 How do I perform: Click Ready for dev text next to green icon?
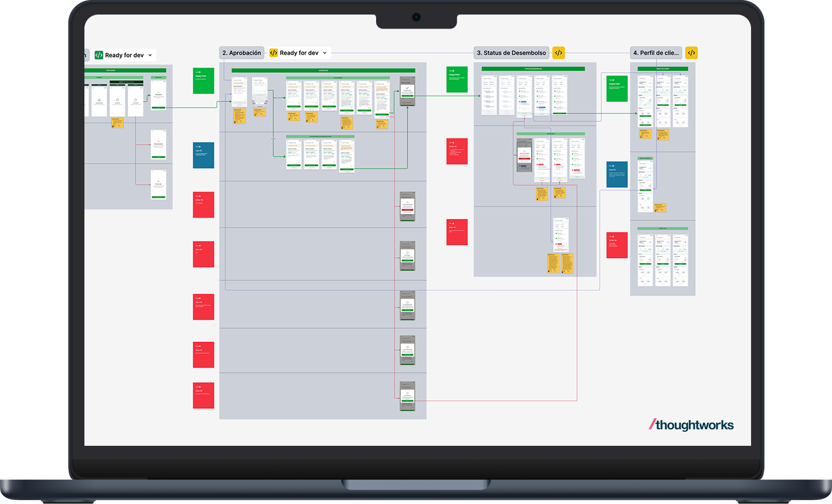point(125,55)
